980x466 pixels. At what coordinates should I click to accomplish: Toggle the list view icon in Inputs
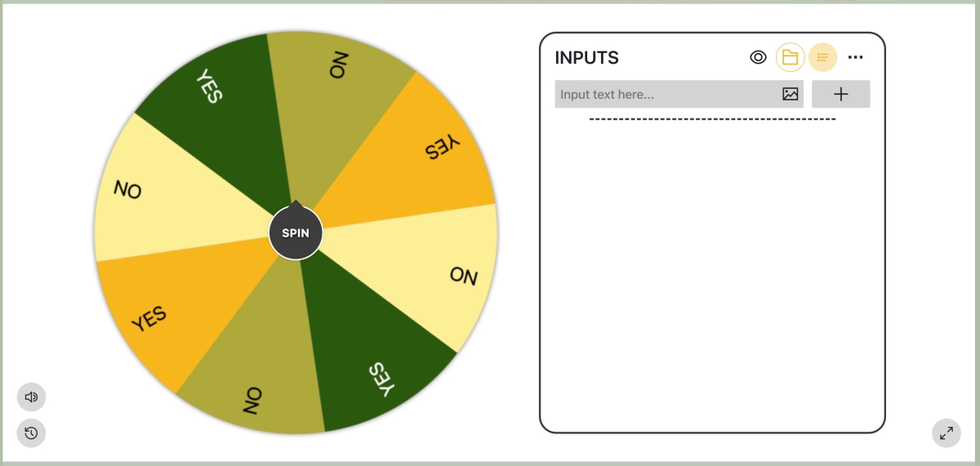click(822, 57)
